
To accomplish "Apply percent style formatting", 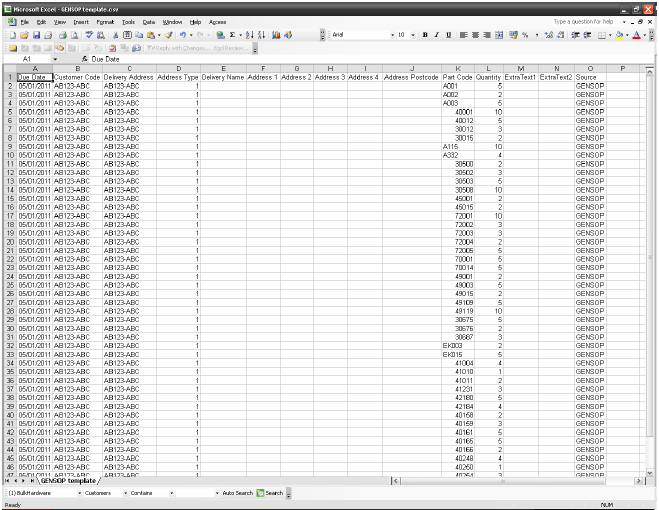I will coord(525,35).
